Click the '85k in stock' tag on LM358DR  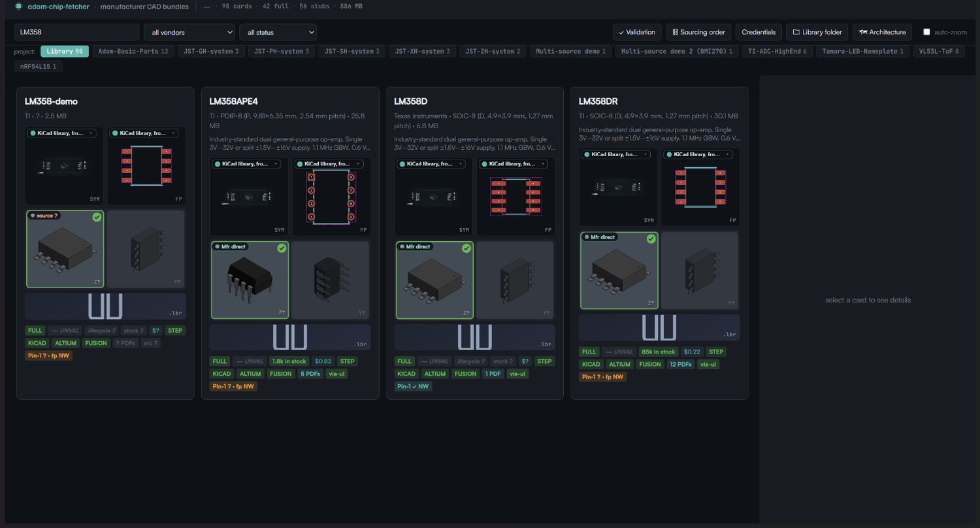(x=658, y=352)
